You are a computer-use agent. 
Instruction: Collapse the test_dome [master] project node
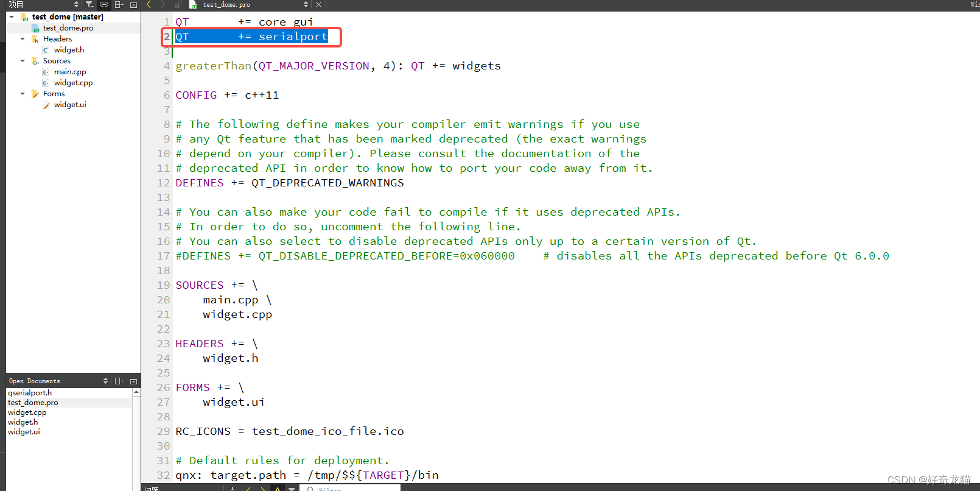(x=12, y=17)
